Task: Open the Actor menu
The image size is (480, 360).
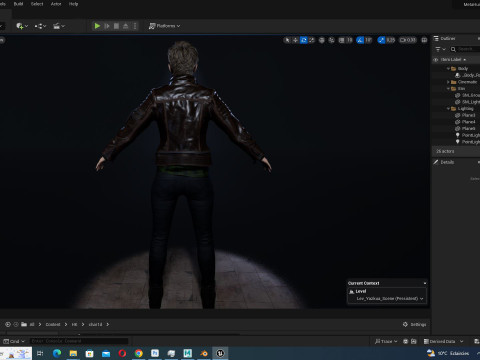Action: point(56,4)
